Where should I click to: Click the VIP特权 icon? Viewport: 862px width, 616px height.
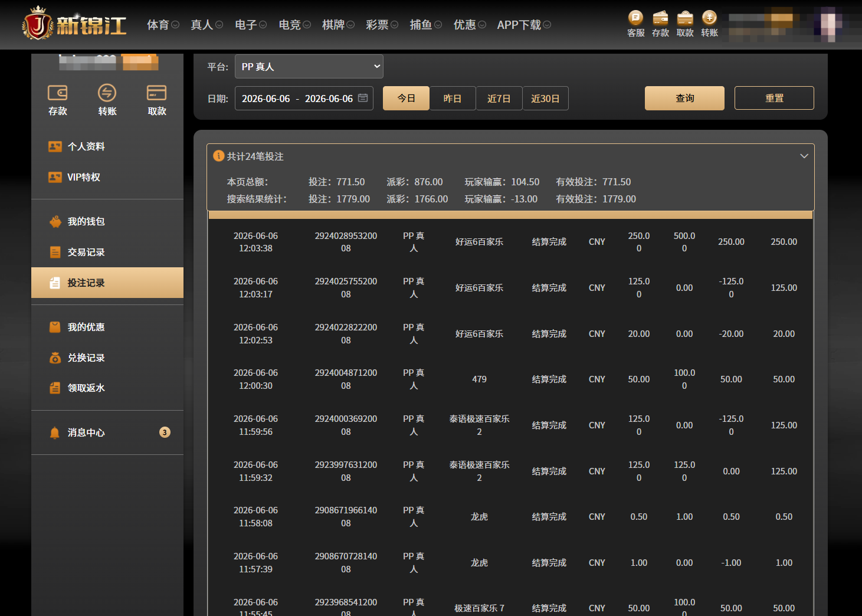55,177
